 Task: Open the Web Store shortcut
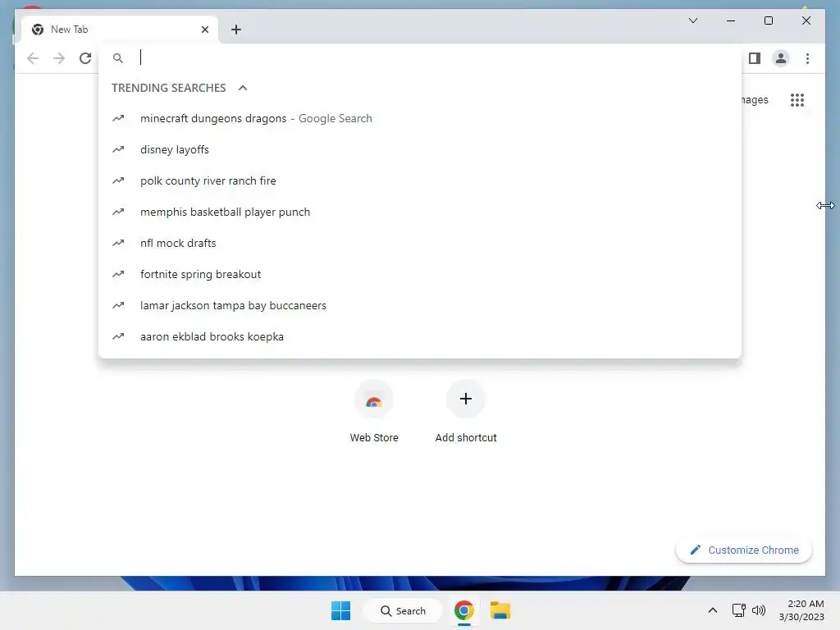(x=374, y=412)
